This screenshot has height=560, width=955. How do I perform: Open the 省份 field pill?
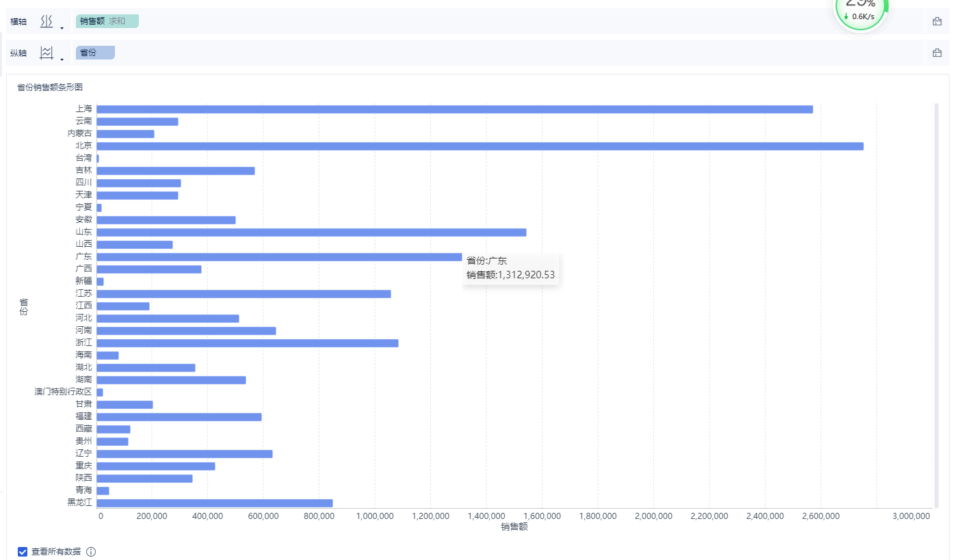point(95,53)
